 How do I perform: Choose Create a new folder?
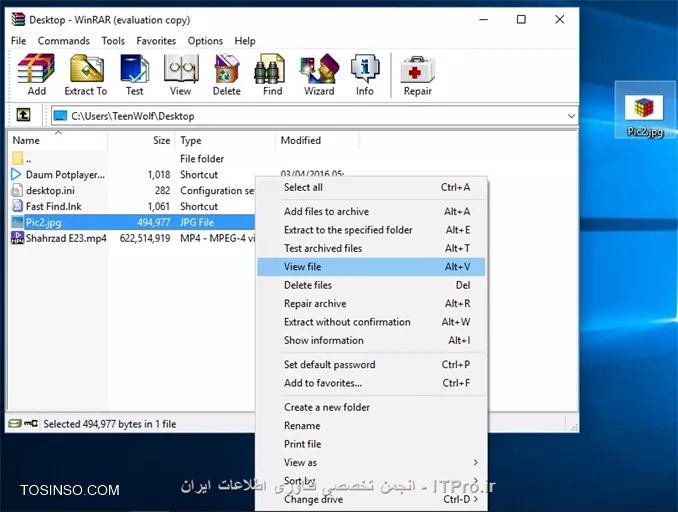click(x=371, y=407)
